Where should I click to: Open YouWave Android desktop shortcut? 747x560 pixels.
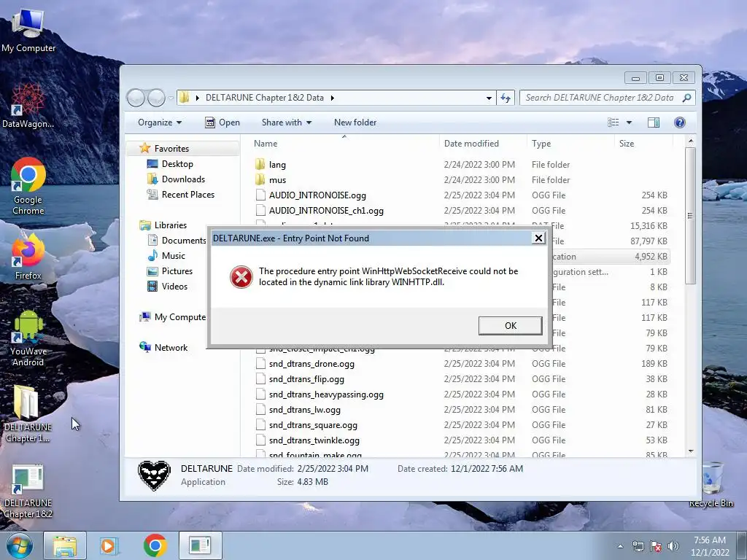pyautogui.click(x=28, y=338)
